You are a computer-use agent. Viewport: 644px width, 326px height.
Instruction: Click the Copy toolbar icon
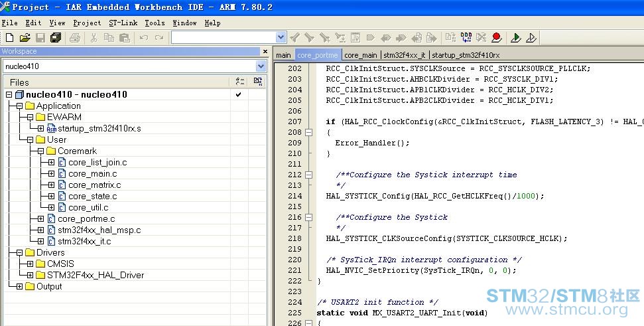click(x=109, y=38)
